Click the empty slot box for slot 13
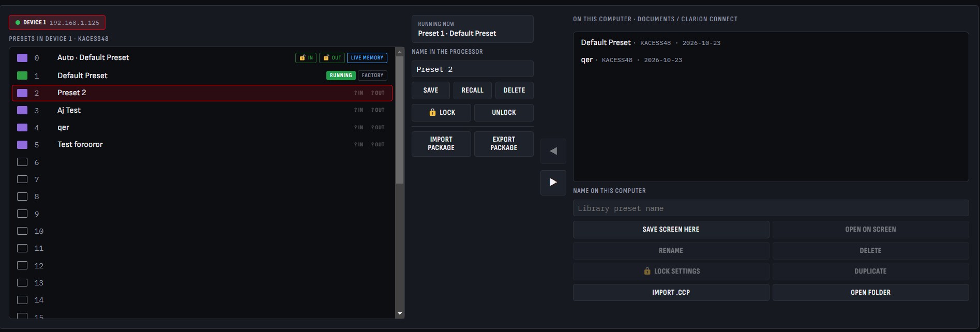The height and width of the screenshot is (332, 980). [22, 283]
